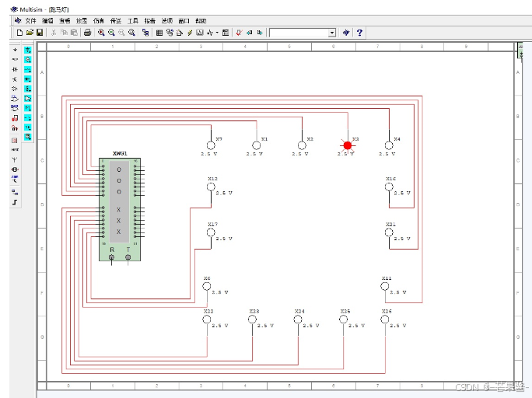Open the grapher toolbar icon

click(200, 33)
